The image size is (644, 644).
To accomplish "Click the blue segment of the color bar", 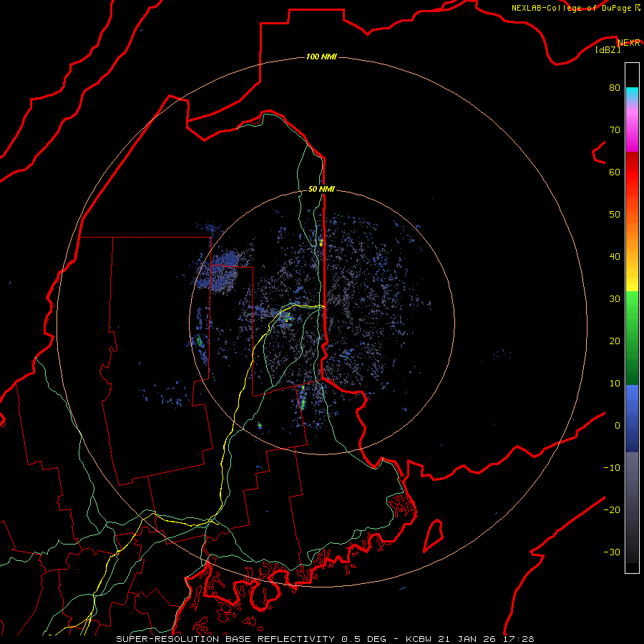I will point(632,419).
